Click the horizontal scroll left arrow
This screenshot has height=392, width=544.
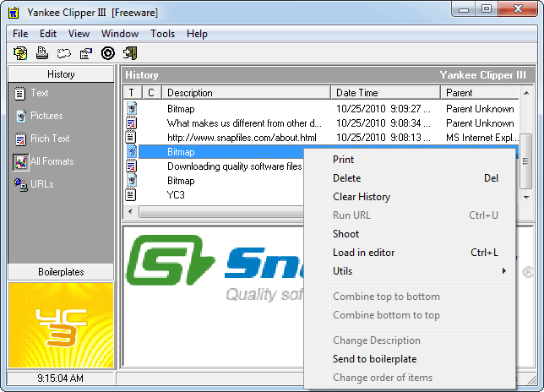click(130, 211)
